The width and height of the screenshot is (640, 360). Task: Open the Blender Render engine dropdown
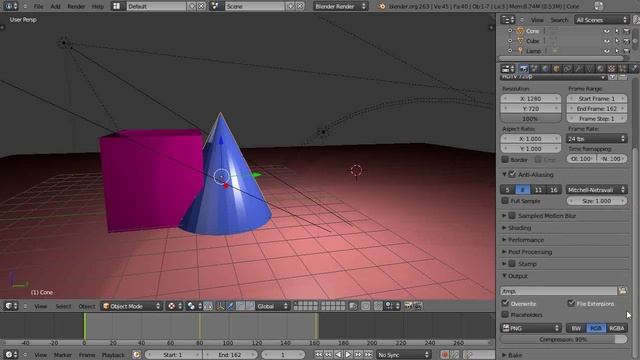point(340,6)
